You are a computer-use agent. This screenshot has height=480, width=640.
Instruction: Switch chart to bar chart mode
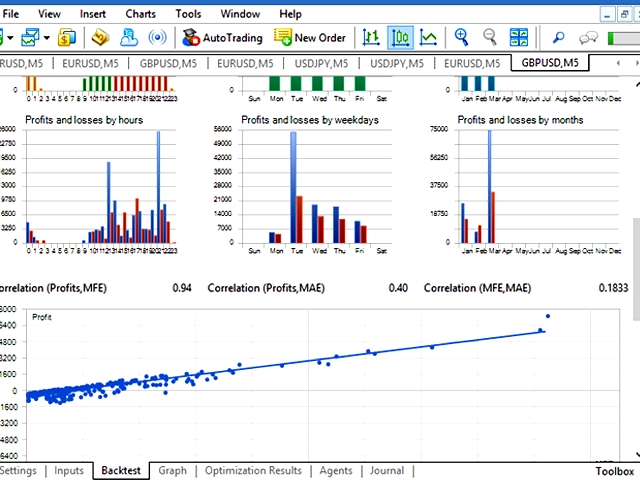point(371,38)
